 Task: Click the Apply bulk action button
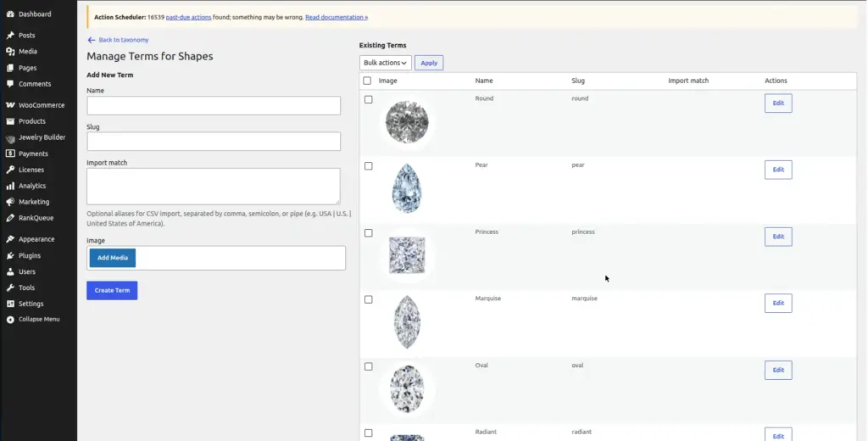click(429, 63)
